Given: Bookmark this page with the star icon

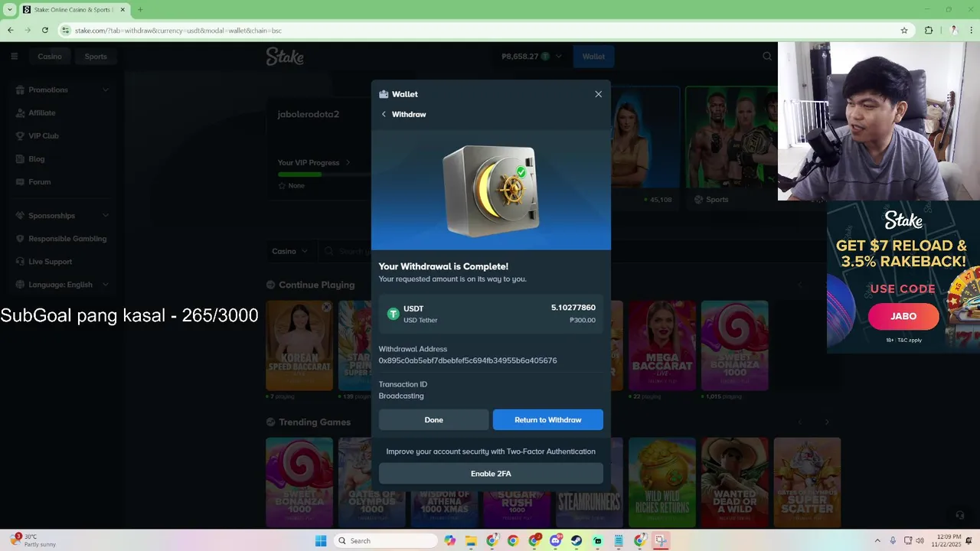Looking at the screenshot, I should [904, 31].
